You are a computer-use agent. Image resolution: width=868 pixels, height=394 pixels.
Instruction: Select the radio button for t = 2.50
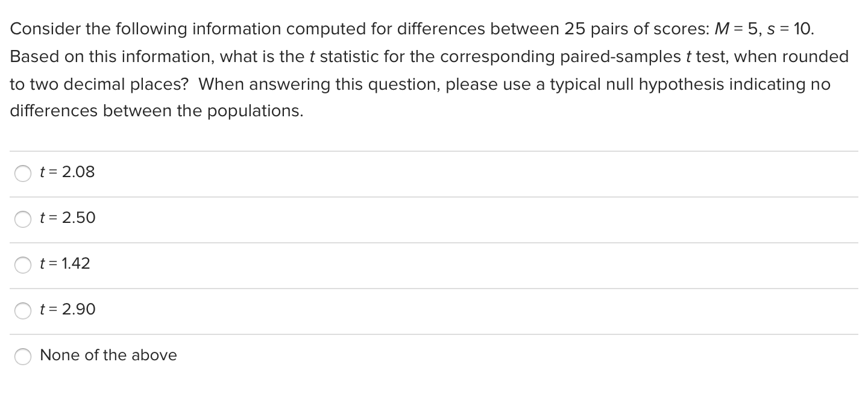(22, 219)
